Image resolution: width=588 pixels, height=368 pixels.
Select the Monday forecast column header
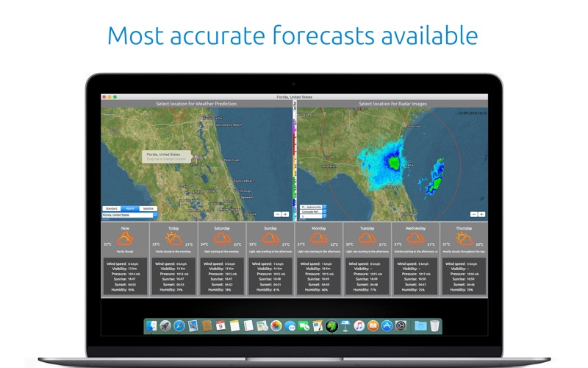[x=318, y=228]
